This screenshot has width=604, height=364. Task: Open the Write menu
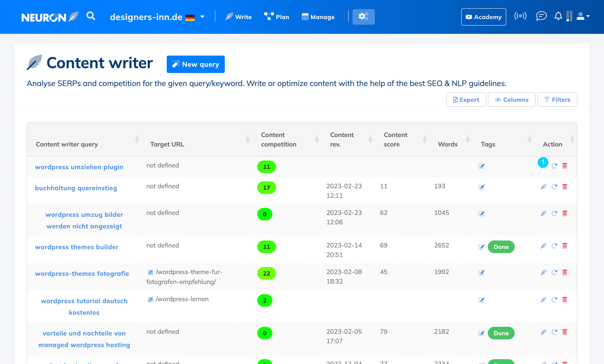click(238, 17)
